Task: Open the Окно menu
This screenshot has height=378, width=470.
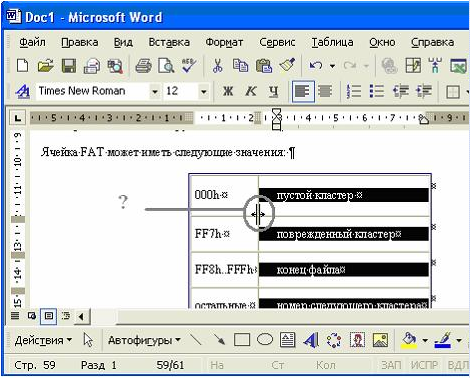Action: pyautogui.click(x=382, y=42)
